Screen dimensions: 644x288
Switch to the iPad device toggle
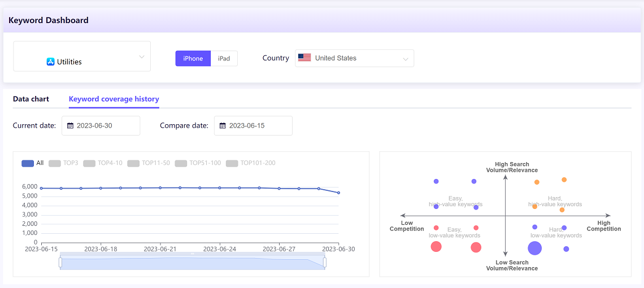pyautogui.click(x=224, y=58)
